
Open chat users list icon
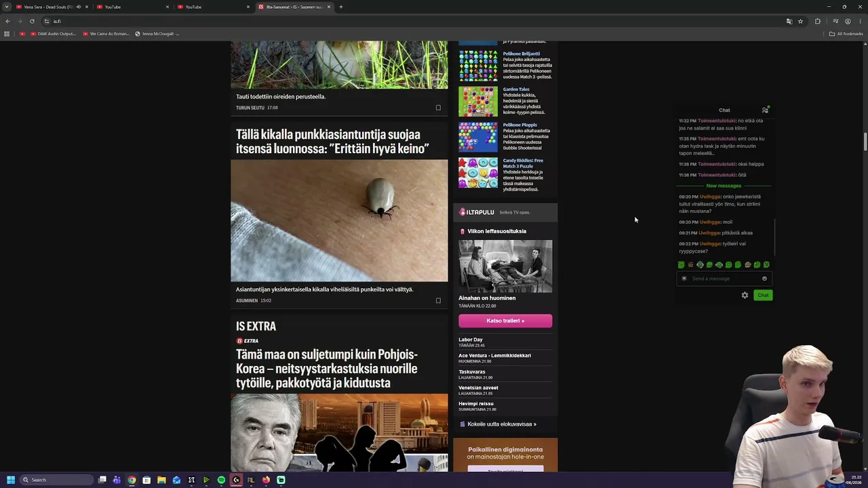(765, 110)
